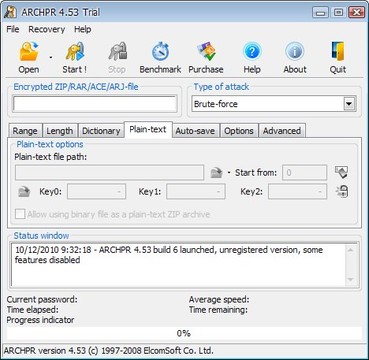Click the Status window scroll down arrow

coord(351,279)
